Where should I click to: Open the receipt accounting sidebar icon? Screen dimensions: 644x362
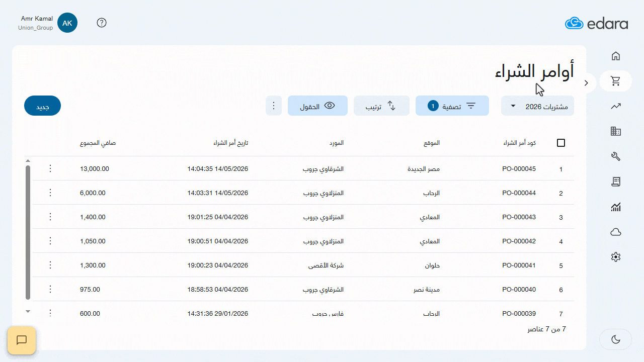[x=616, y=182]
